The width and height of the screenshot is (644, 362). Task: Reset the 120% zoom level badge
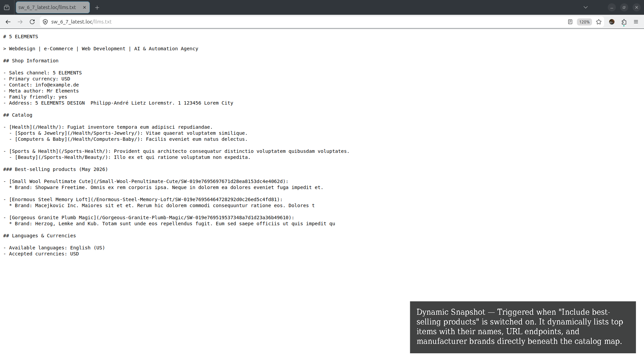click(584, 22)
